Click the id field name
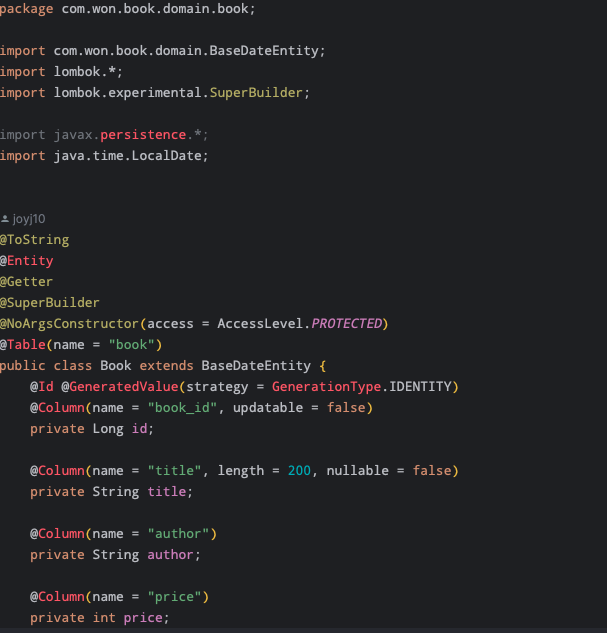 coord(140,429)
